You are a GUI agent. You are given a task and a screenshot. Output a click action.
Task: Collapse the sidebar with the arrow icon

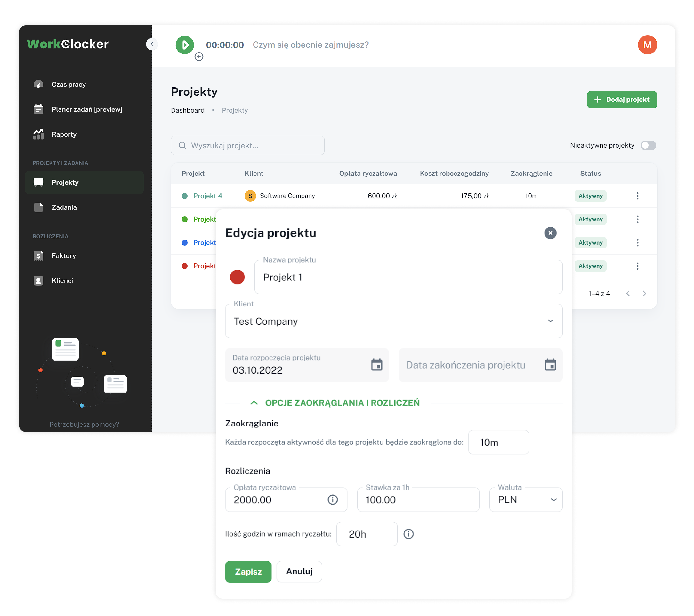click(152, 44)
